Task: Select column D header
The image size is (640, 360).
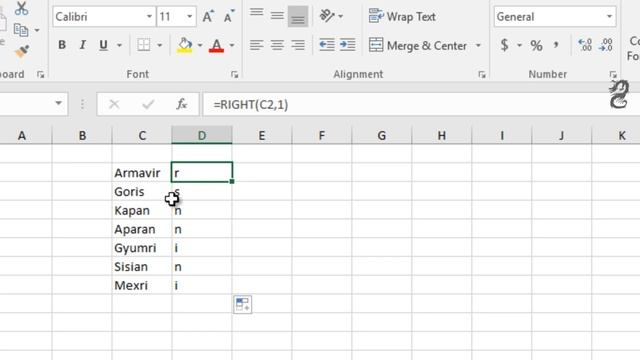Action: click(202, 136)
